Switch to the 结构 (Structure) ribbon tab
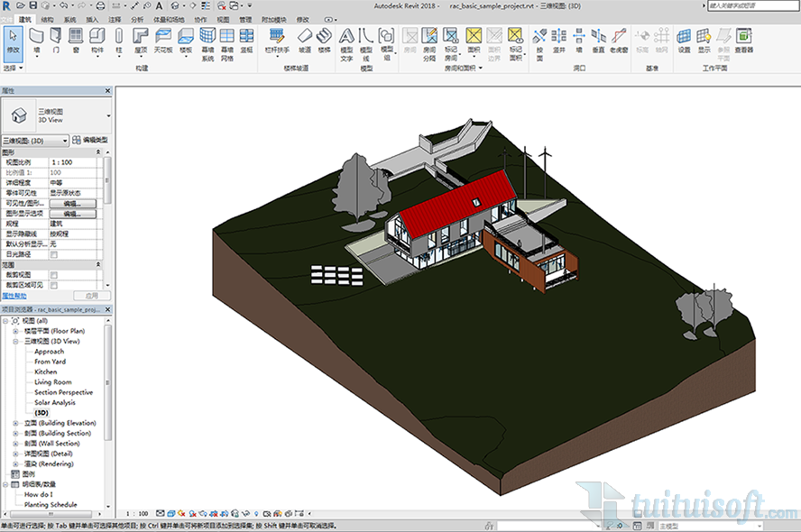This screenshot has height=532, width=801. pos(47,18)
